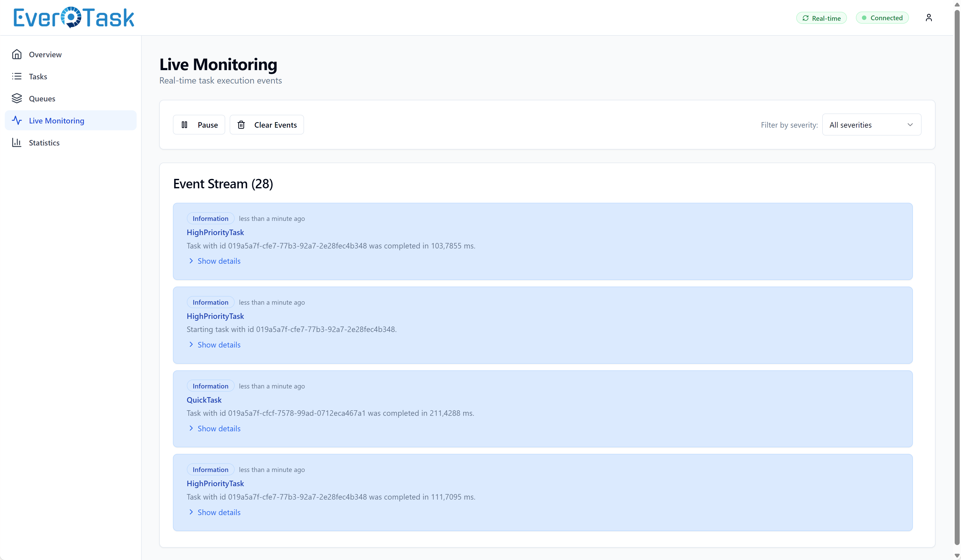Click the EverTask logo
The width and height of the screenshot is (961, 560).
74,18
